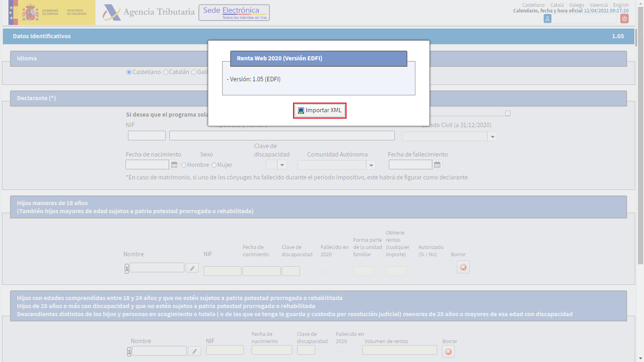This screenshot has width=644, height=362.
Task: Click the red power logout icon
Action: pyautogui.click(x=624, y=19)
